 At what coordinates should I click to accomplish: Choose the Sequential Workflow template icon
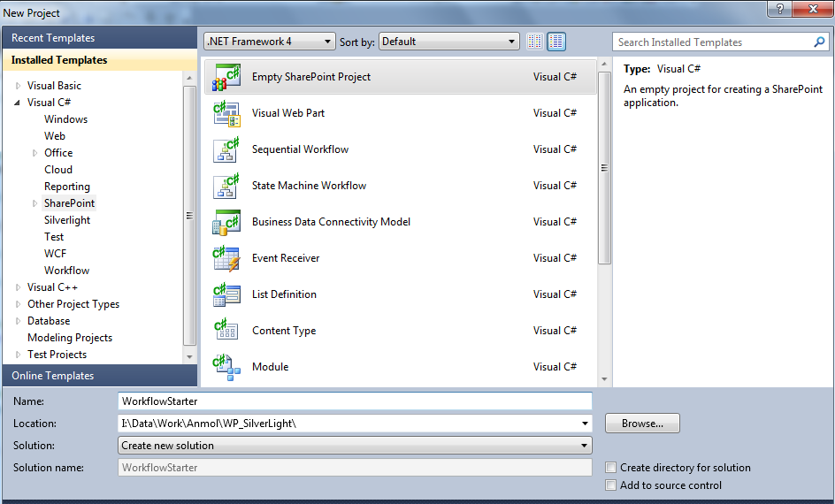pos(226,149)
